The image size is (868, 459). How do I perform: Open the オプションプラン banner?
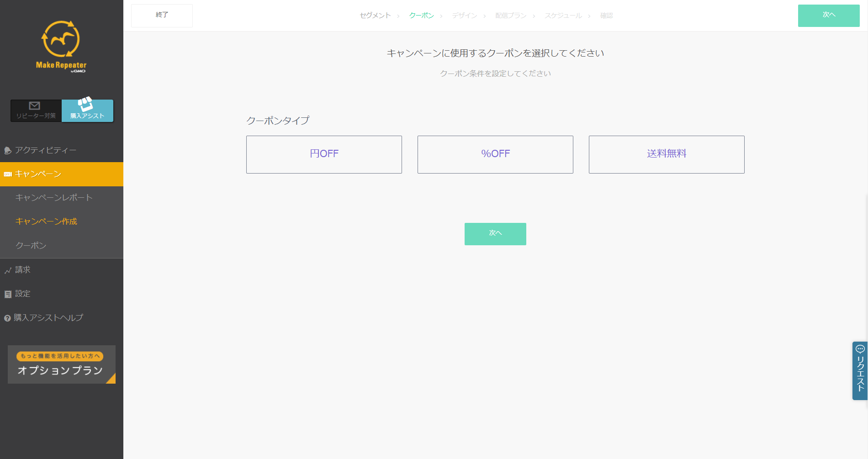coord(62,364)
